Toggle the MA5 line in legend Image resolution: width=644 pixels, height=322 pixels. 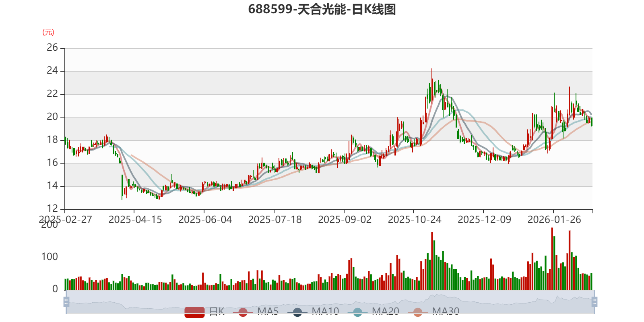coord(256,312)
